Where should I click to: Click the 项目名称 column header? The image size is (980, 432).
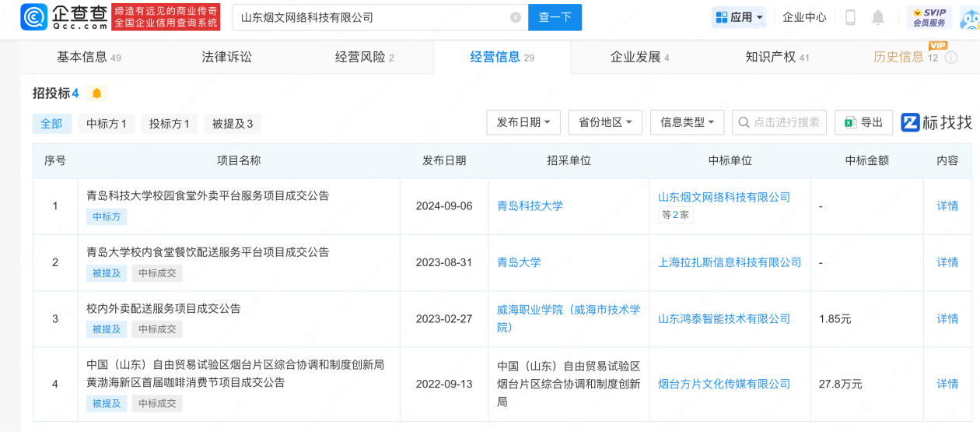coord(239,160)
